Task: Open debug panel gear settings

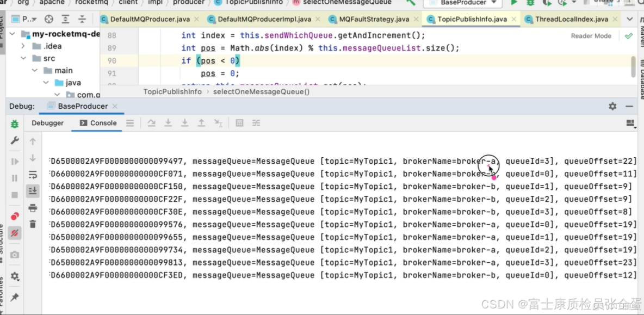Action: point(612,106)
